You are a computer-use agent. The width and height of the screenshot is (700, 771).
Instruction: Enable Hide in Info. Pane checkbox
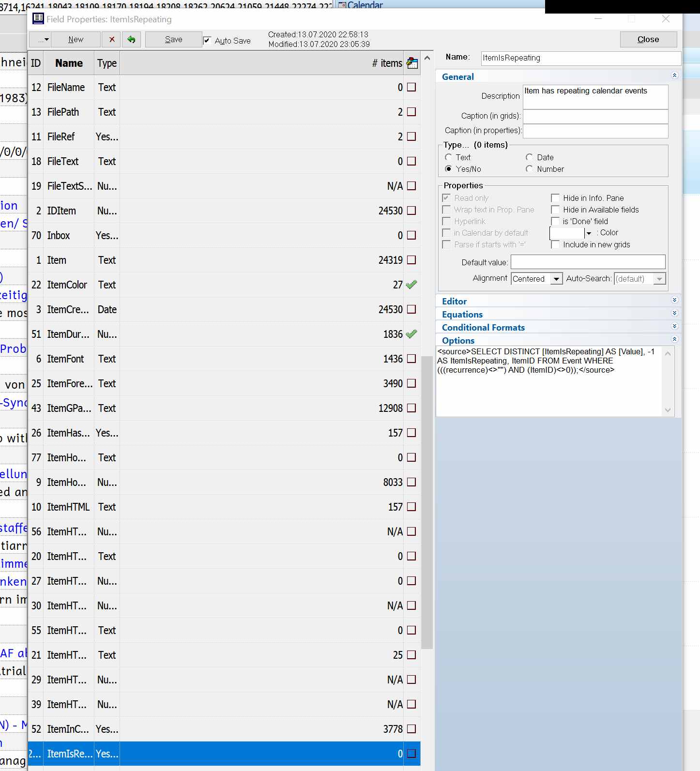(555, 198)
